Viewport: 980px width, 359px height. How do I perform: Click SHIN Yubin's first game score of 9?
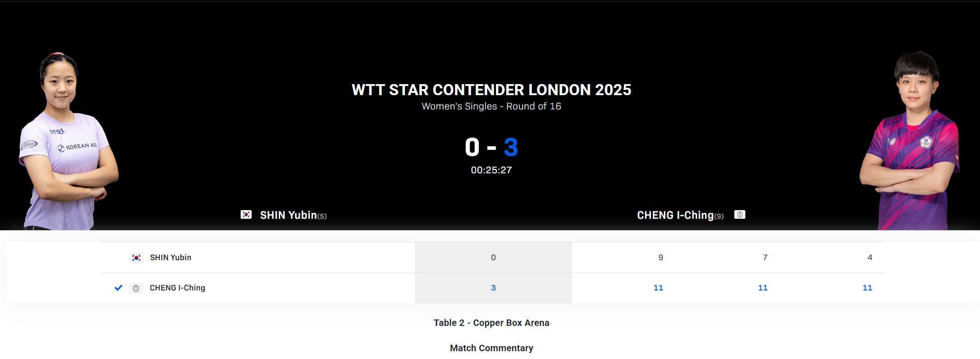point(661,257)
